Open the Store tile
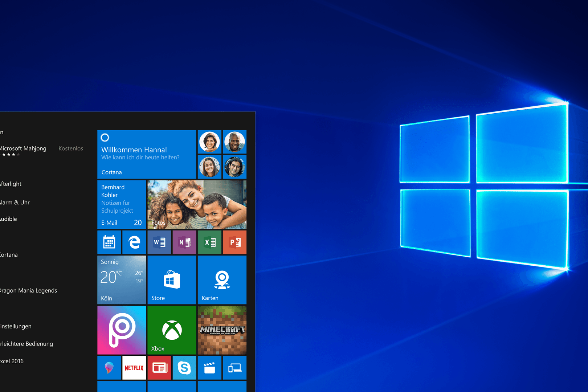588x392 pixels. tap(172, 280)
